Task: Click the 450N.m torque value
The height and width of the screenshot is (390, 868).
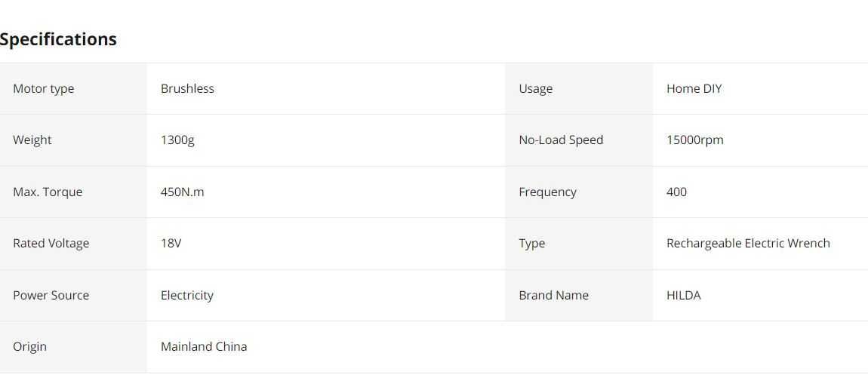Action: click(182, 192)
